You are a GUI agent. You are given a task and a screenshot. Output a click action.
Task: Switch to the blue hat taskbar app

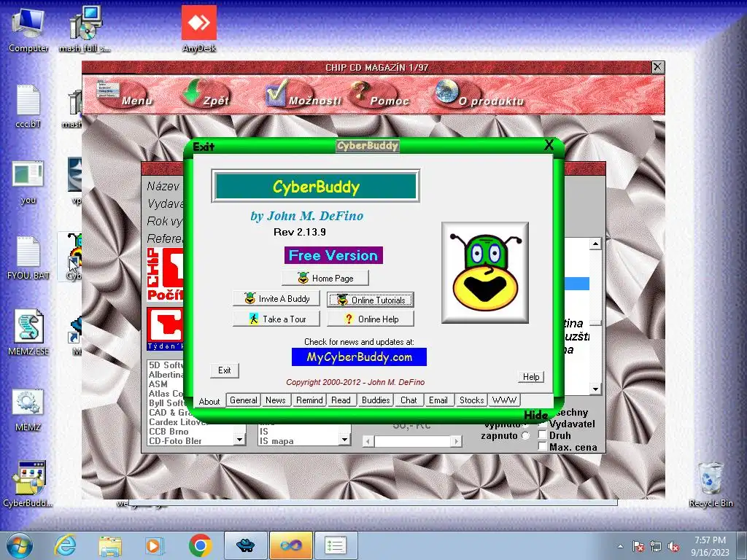245,545
